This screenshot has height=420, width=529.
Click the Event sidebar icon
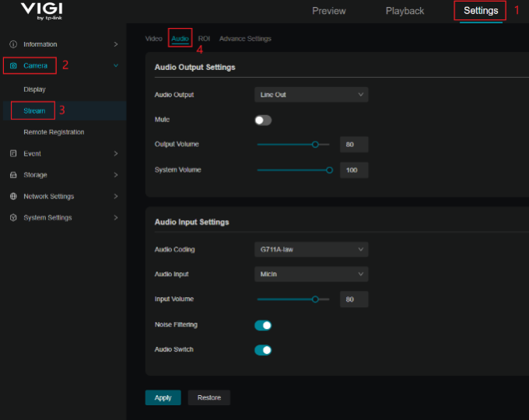(13, 154)
